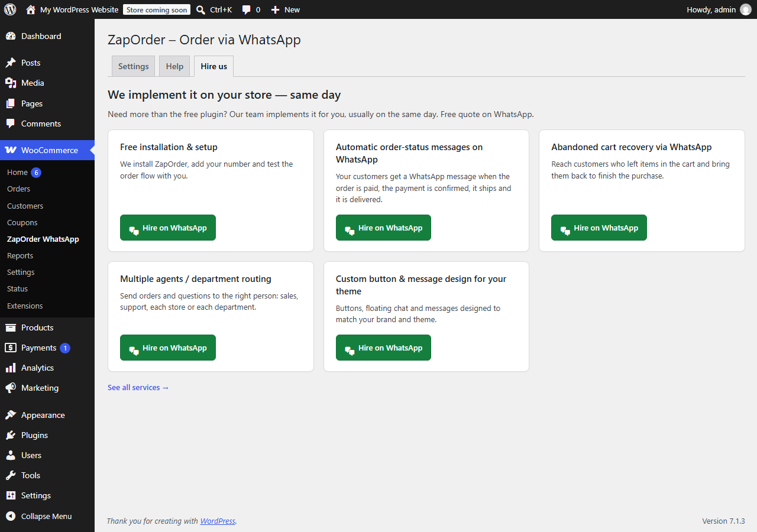
Task: Hire on WhatsApp for Free installation & setup
Action: (x=168, y=228)
